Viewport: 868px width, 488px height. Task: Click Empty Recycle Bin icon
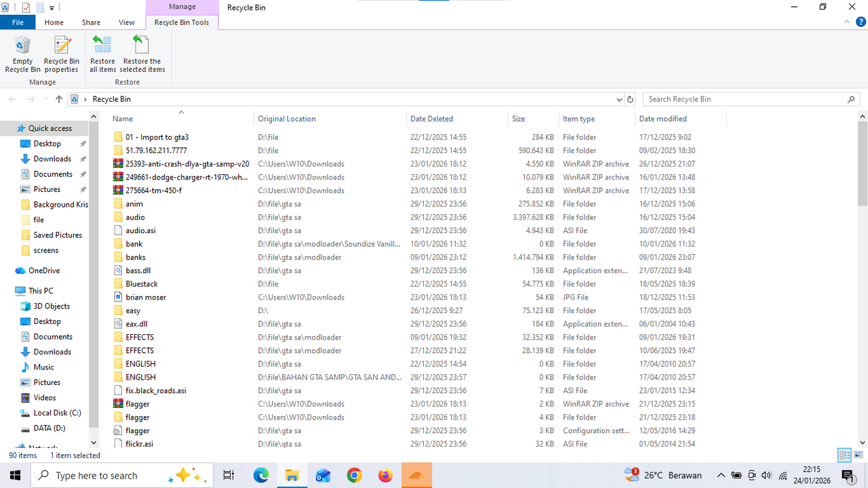click(22, 45)
